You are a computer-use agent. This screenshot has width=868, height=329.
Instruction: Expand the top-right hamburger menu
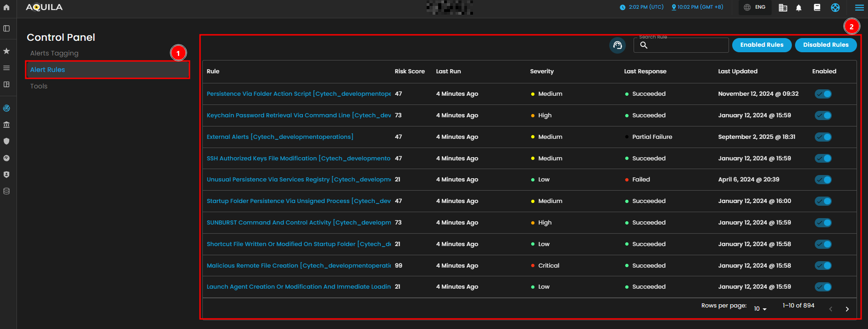[x=859, y=8]
